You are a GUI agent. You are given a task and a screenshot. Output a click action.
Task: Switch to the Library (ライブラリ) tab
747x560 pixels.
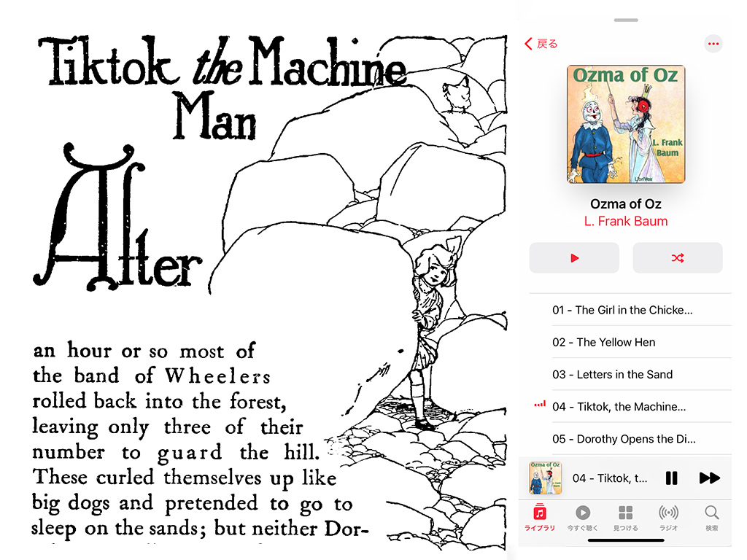click(x=540, y=517)
